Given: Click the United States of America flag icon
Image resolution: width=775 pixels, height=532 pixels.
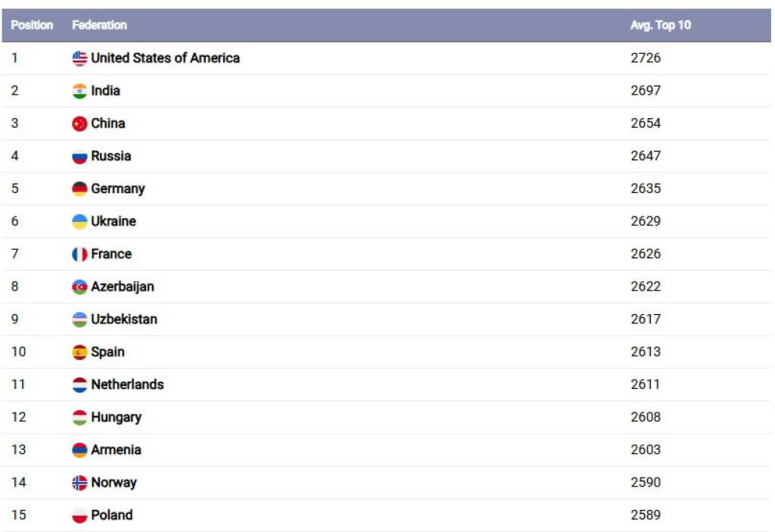Looking at the screenshot, I should (79, 58).
